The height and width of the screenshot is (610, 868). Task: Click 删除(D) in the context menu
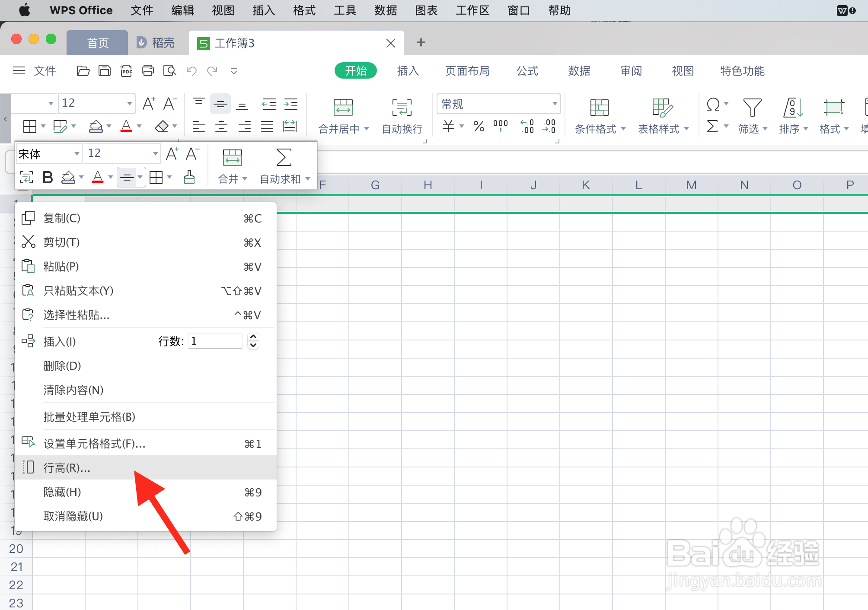pyautogui.click(x=62, y=366)
